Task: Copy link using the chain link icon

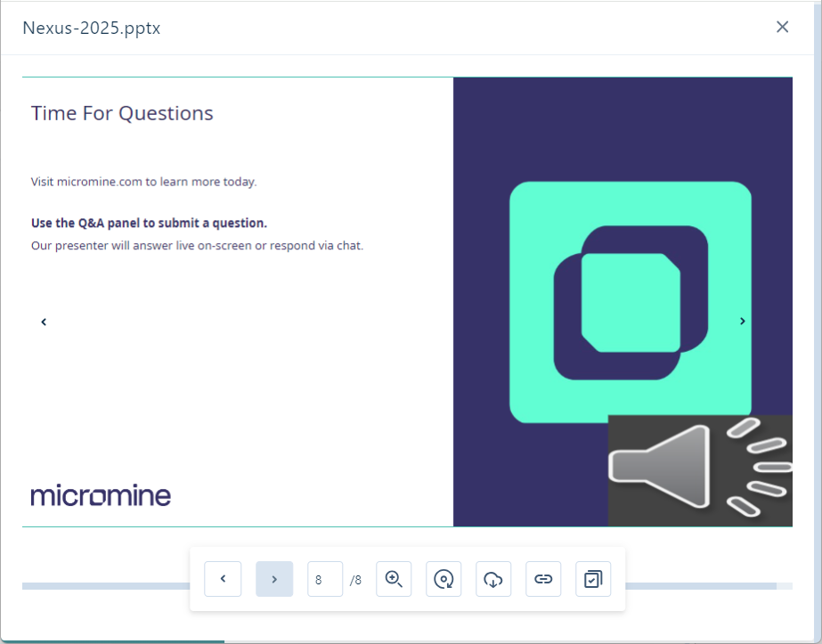Action: pos(543,579)
